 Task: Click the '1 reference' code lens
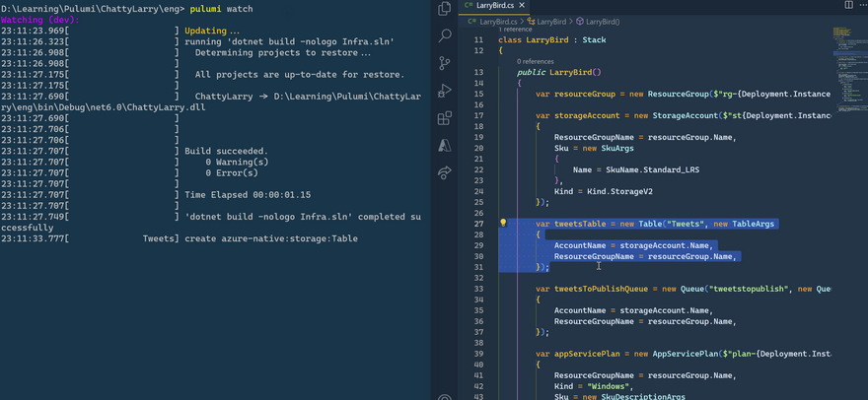click(515, 30)
